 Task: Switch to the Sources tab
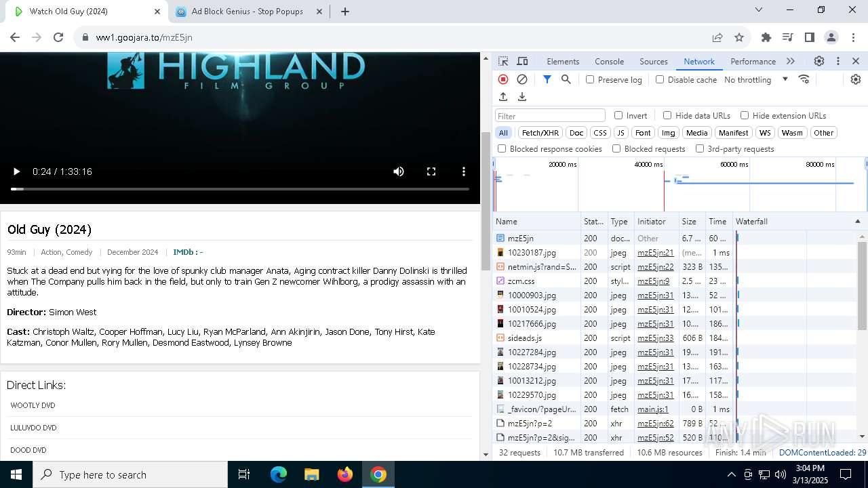[x=654, y=61]
